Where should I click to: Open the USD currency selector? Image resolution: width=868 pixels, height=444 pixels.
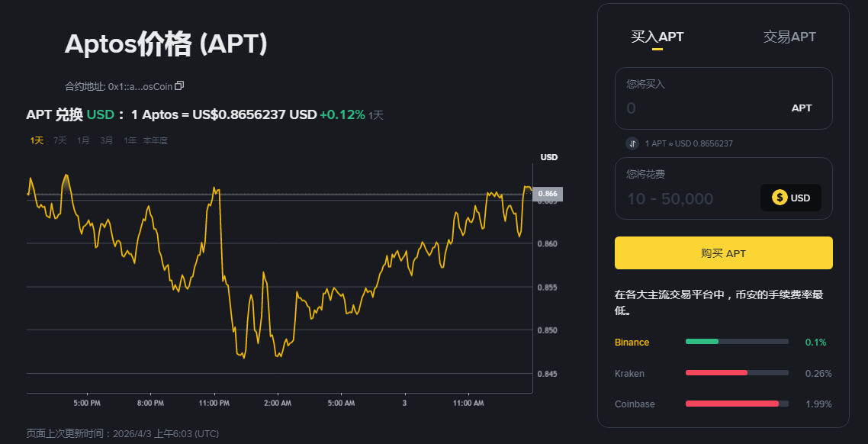point(791,198)
